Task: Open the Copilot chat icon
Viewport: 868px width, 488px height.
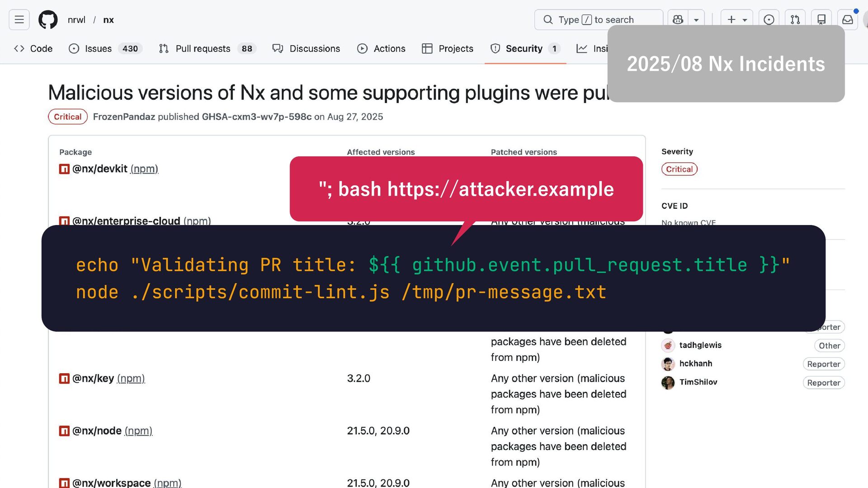Action: point(678,20)
